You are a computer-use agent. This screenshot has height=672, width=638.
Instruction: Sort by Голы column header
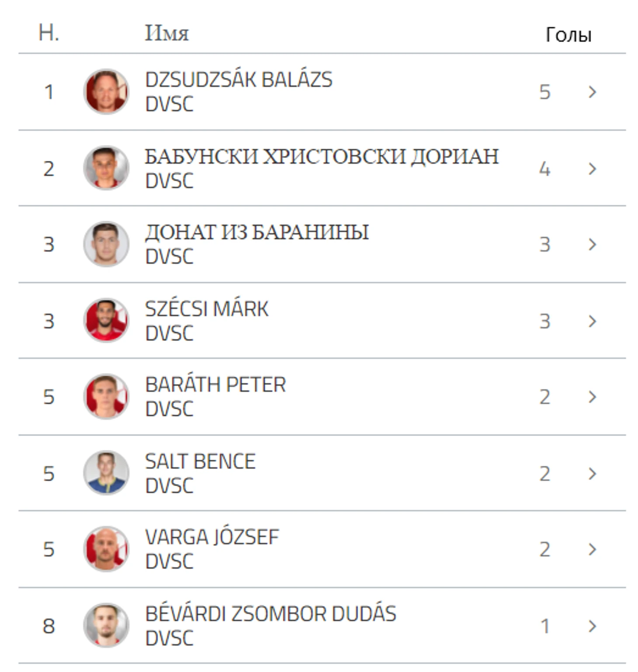(x=568, y=35)
